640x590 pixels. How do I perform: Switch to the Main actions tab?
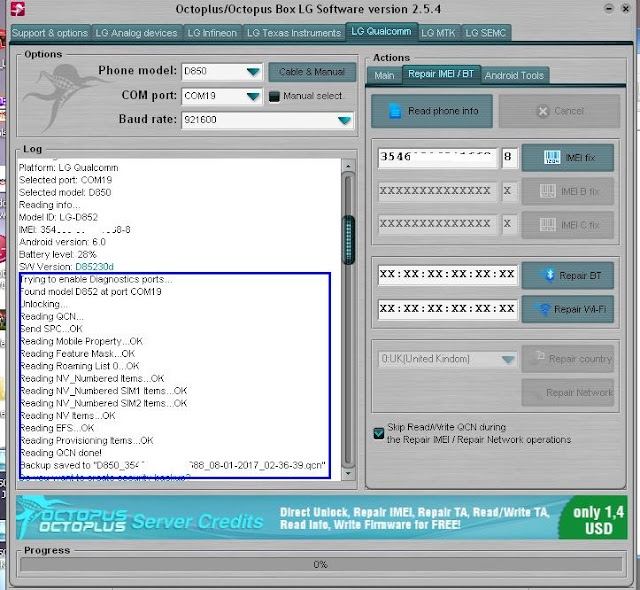(x=384, y=75)
